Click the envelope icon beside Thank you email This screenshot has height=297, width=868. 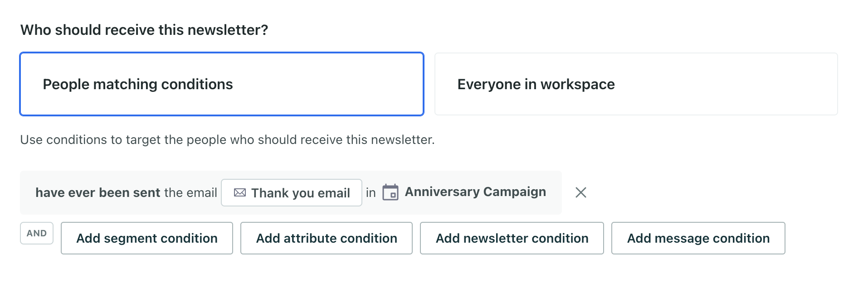[240, 193]
